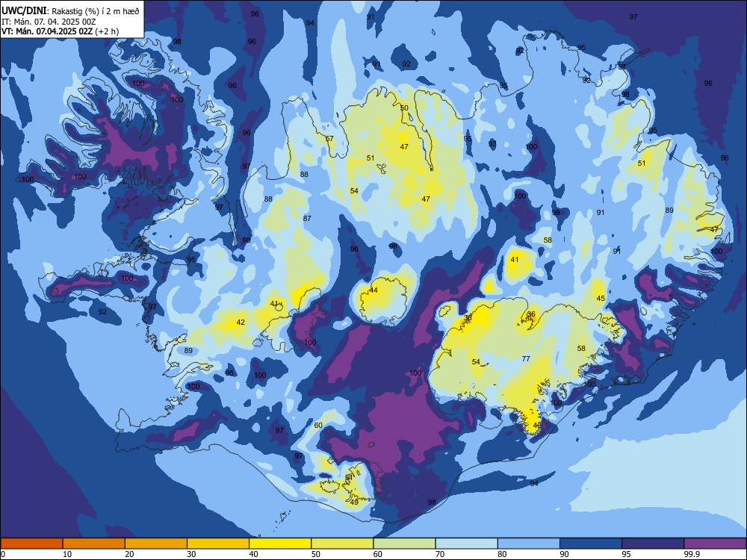Select the bright yellow 40–50 legend swatch
The width and height of the screenshot is (747, 560).
[280, 544]
